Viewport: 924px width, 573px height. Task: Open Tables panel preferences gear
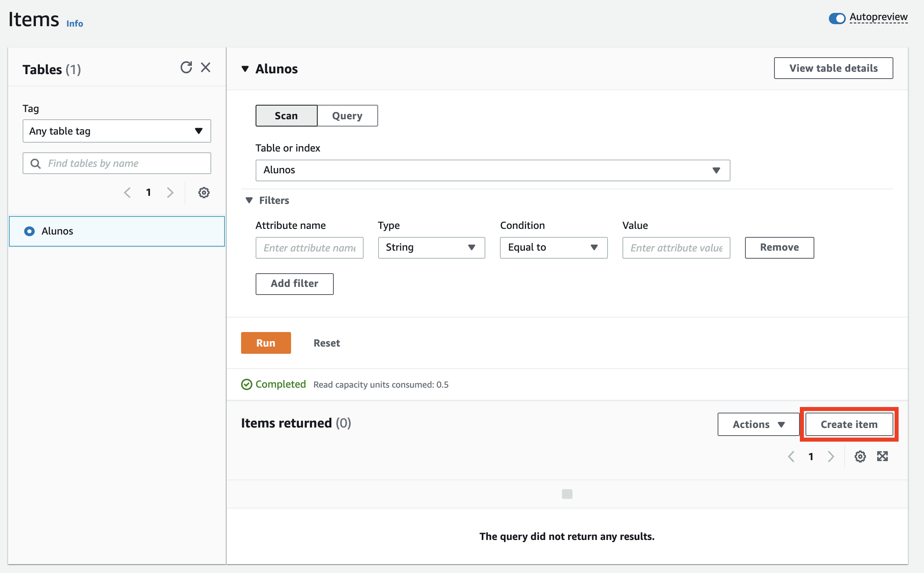(x=204, y=193)
